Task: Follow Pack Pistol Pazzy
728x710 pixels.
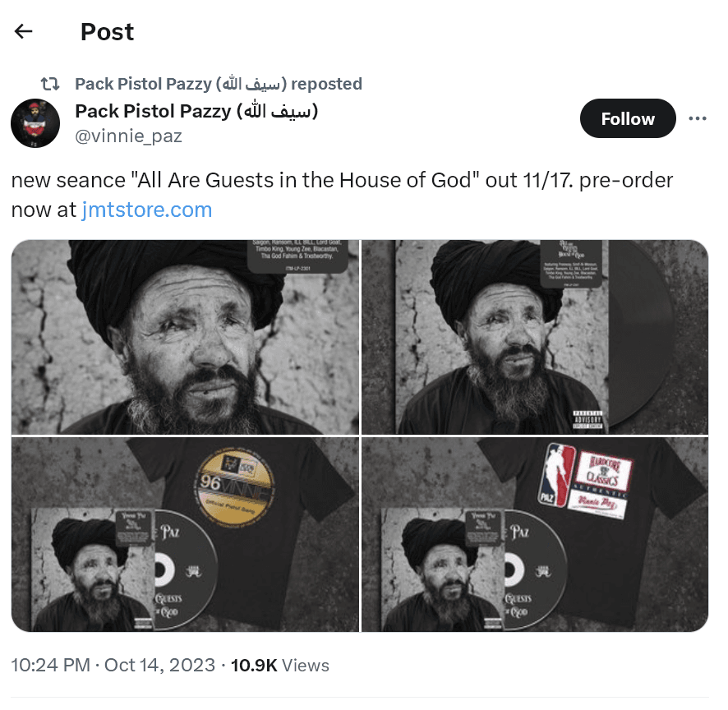Action: click(627, 118)
